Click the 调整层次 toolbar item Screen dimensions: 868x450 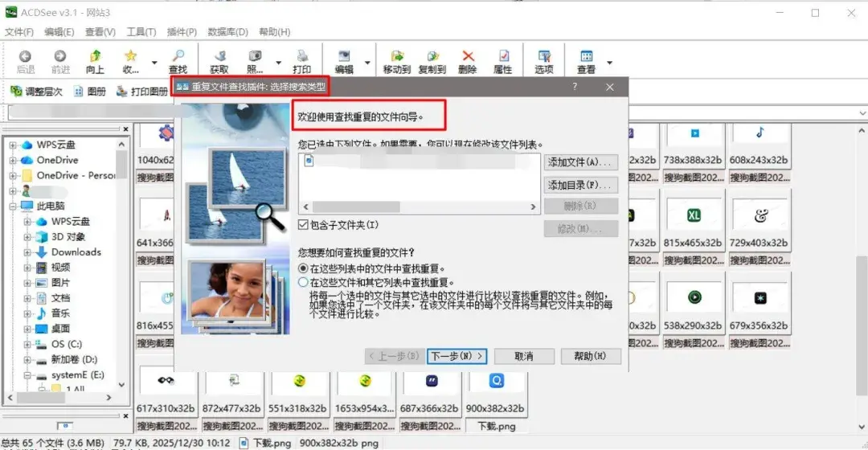[36, 92]
